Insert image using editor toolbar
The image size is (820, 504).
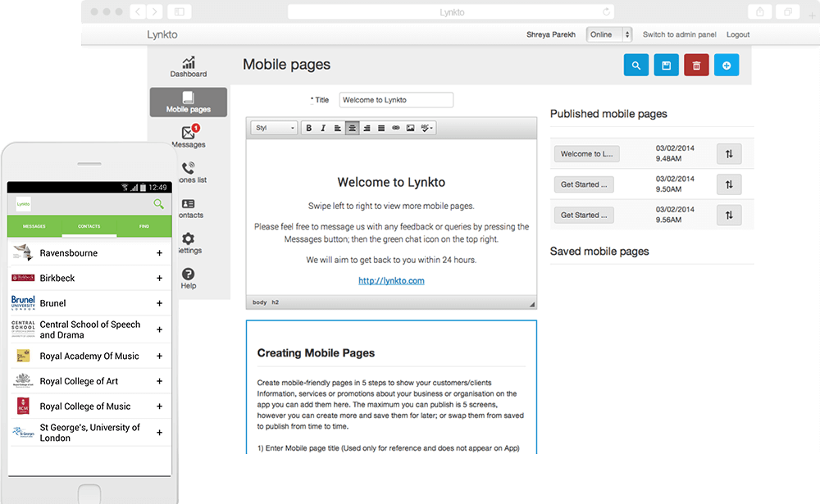pos(411,128)
